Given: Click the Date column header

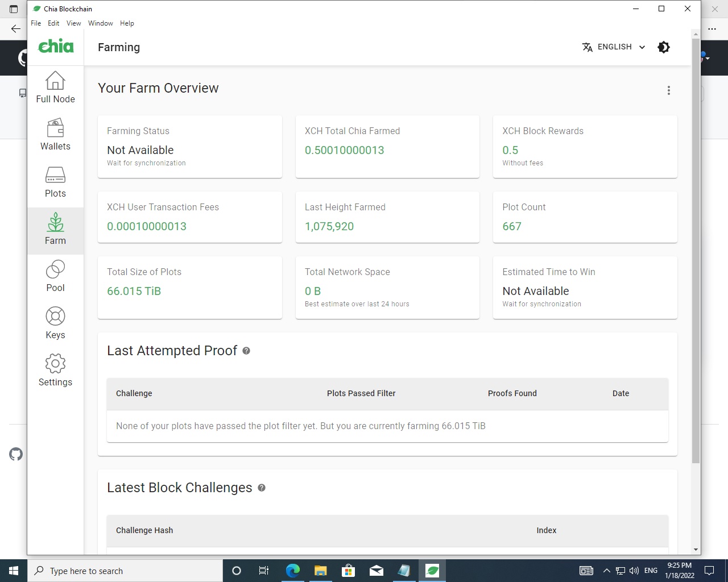Looking at the screenshot, I should click(x=621, y=393).
